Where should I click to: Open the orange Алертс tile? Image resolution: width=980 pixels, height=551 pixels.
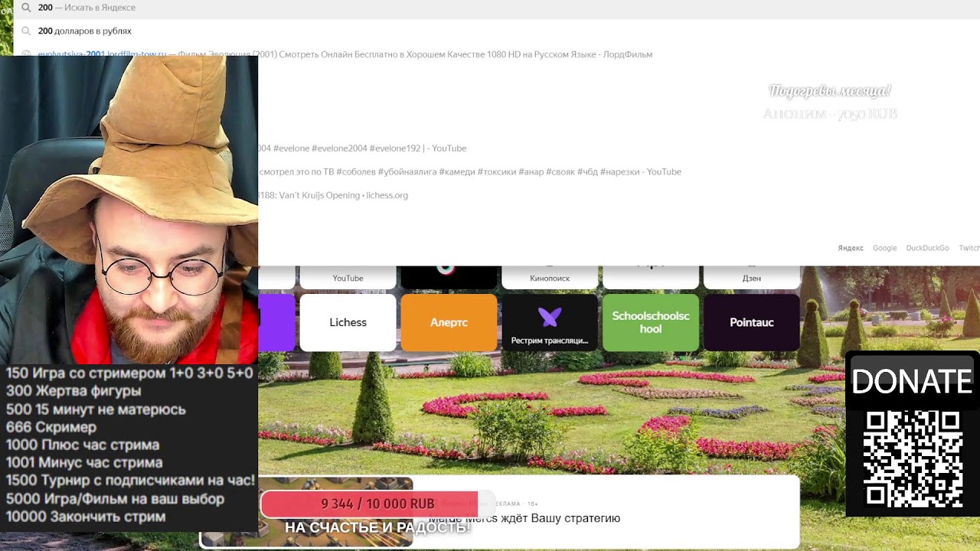449,322
